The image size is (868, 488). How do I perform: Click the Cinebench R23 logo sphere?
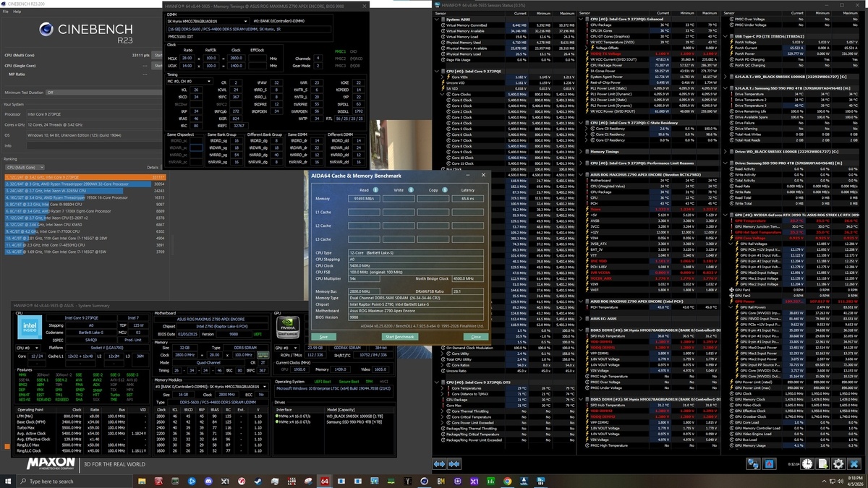[x=46, y=29]
